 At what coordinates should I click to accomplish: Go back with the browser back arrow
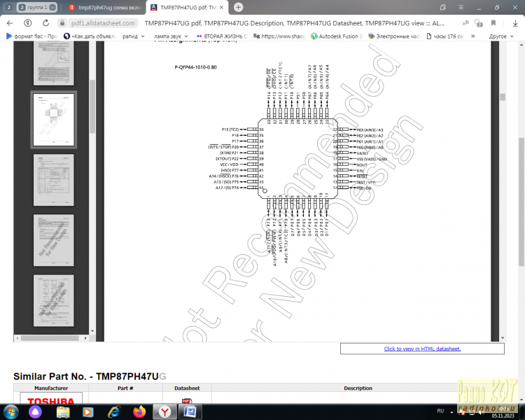10,23
